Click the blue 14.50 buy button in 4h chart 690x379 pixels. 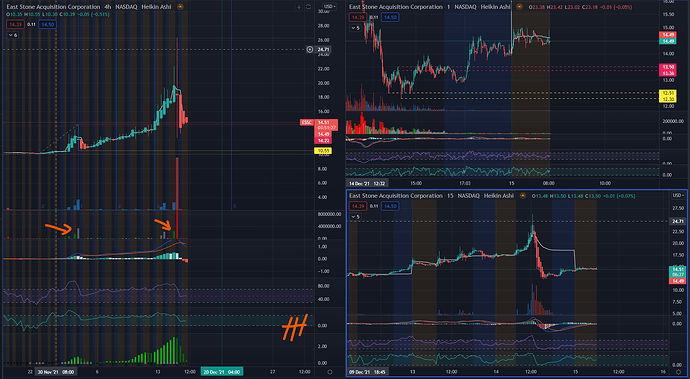click(x=47, y=24)
